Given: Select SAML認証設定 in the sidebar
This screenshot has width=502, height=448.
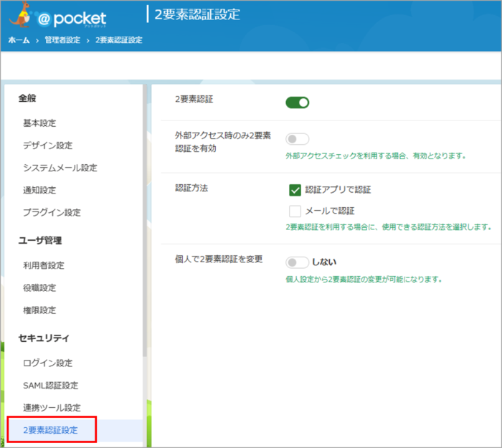Looking at the screenshot, I should click(51, 386).
